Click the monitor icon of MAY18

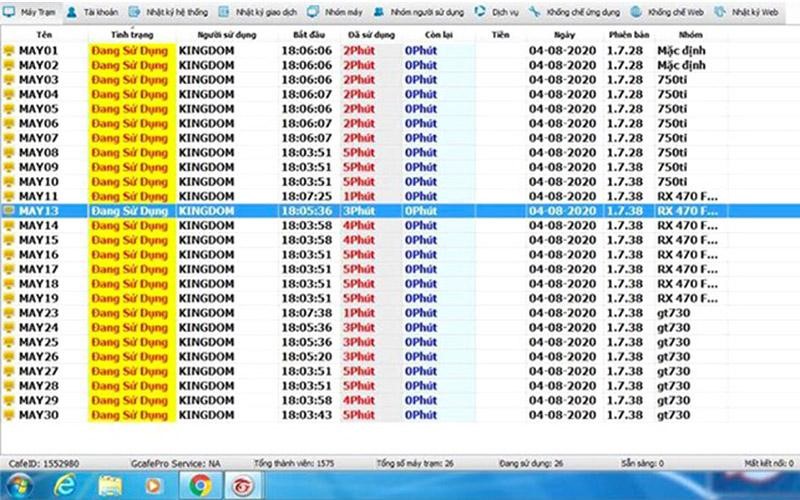(x=9, y=284)
